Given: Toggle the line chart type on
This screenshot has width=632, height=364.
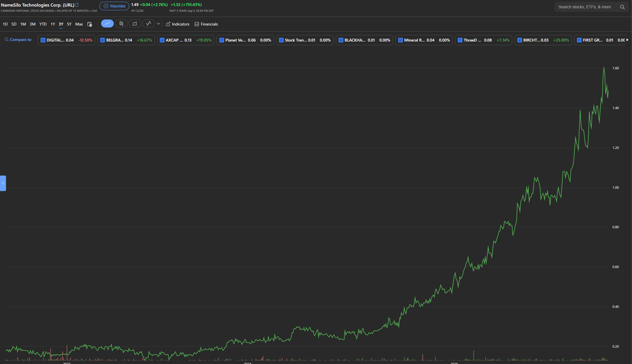Looking at the screenshot, I should (x=107, y=24).
